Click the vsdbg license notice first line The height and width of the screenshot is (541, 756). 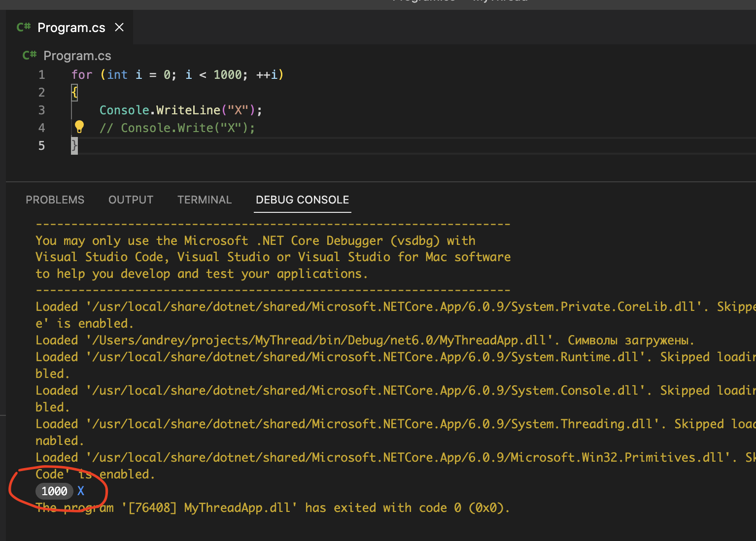point(255,240)
